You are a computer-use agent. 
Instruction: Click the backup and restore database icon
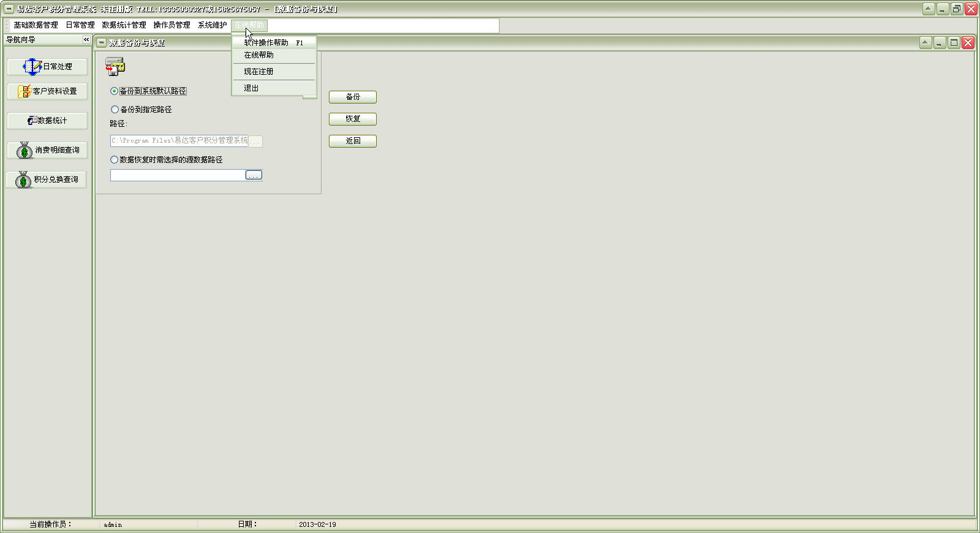pos(115,66)
